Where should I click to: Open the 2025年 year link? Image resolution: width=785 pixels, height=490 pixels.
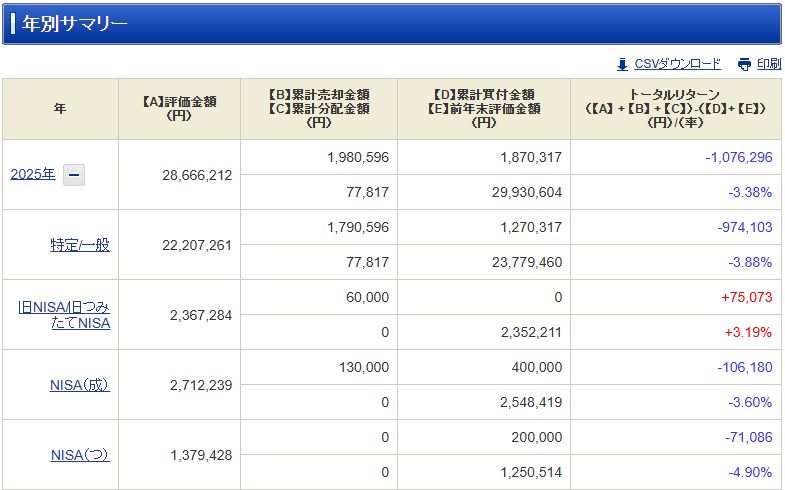tap(33, 174)
